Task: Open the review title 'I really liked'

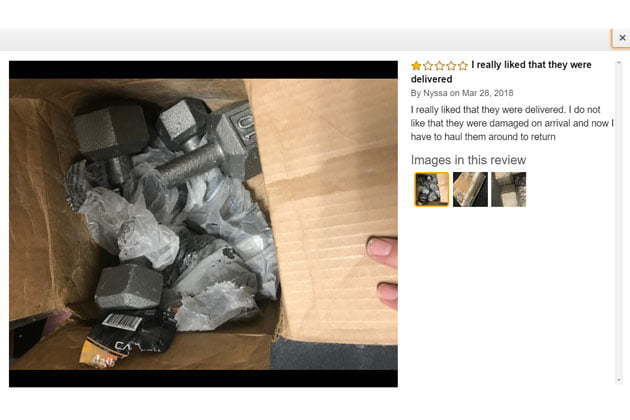Action: pos(501,72)
